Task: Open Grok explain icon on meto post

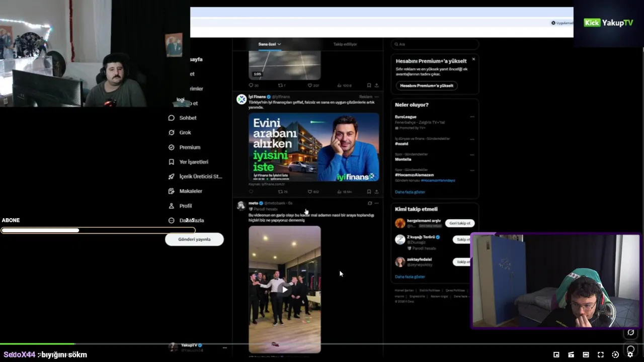Action: pyautogui.click(x=370, y=203)
